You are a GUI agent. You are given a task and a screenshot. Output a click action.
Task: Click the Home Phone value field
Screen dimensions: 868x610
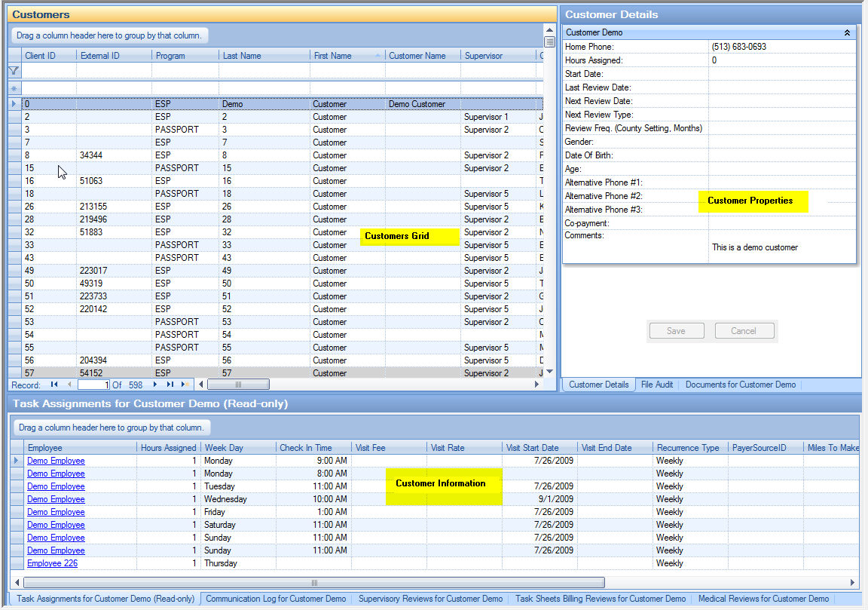[x=782, y=47]
